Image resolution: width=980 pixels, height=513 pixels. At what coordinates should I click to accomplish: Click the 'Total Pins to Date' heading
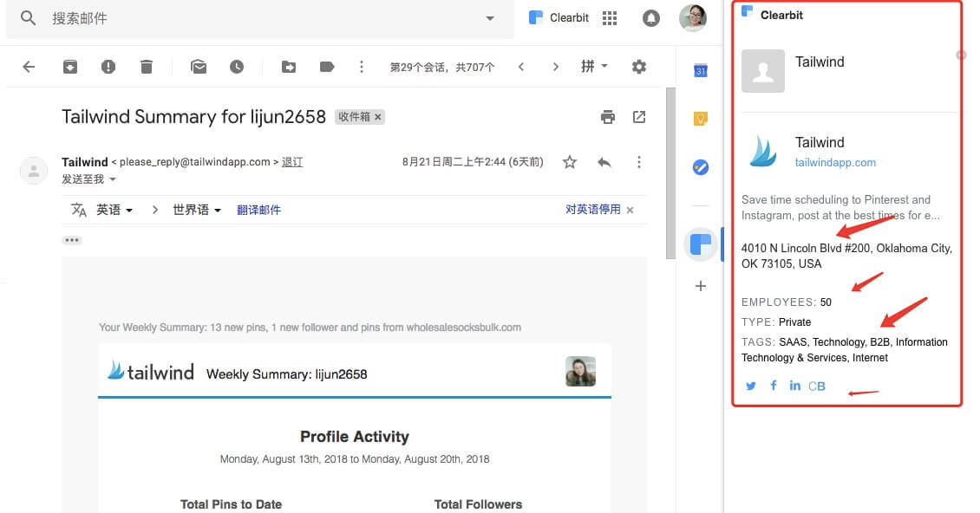pos(232,504)
